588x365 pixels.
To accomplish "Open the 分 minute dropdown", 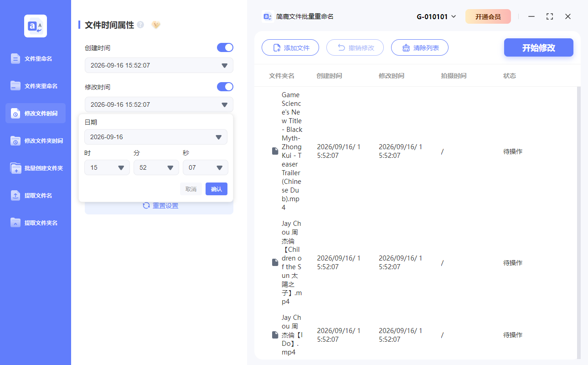I will coord(156,167).
